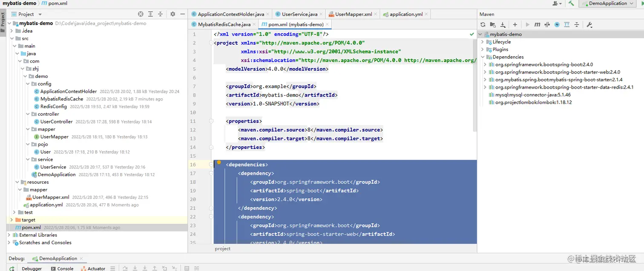Click Force Step Into debug icon

(145, 268)
